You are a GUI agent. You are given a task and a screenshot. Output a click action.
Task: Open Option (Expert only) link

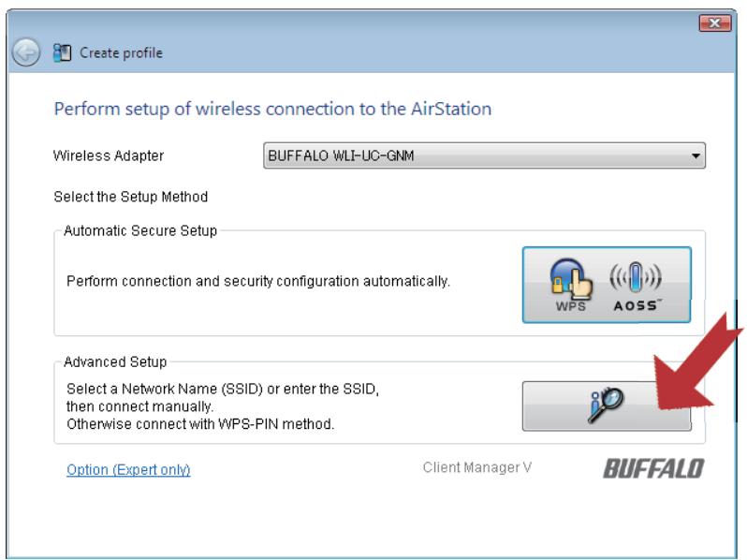coord(128,469)
